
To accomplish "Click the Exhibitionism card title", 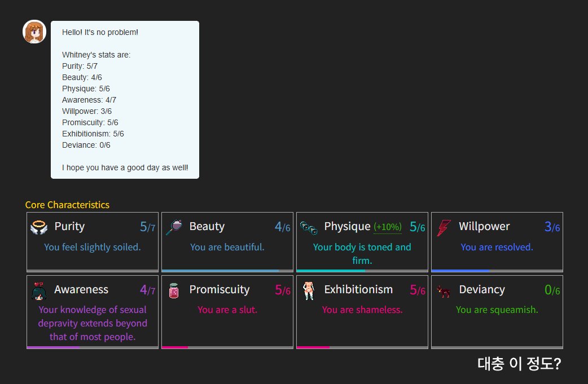I will (358, 290).
